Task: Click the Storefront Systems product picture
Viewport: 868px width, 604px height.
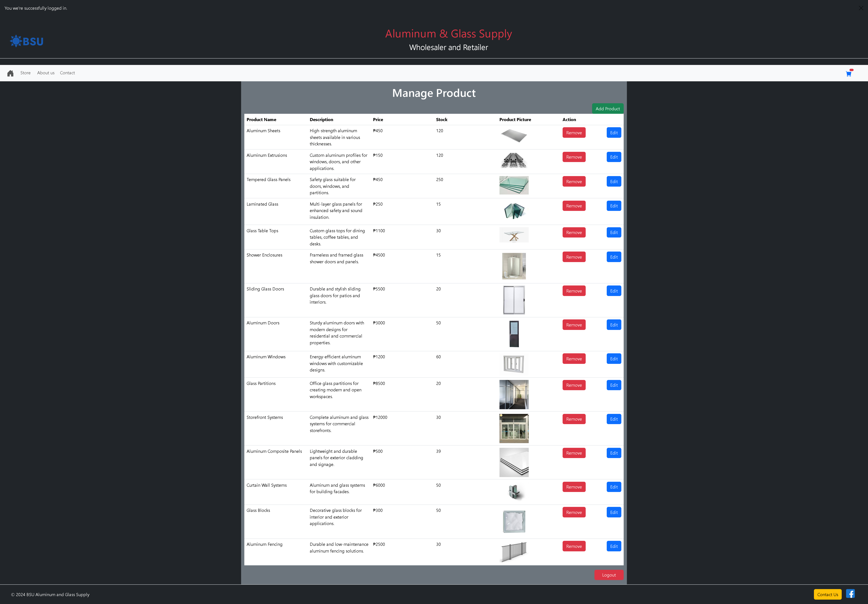Action: tap(514, 428)
